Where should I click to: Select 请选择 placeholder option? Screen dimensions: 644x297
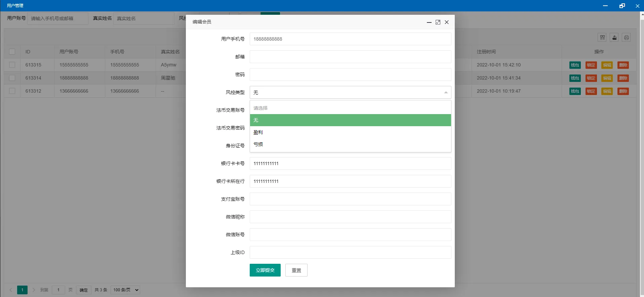tap(350, 108)
